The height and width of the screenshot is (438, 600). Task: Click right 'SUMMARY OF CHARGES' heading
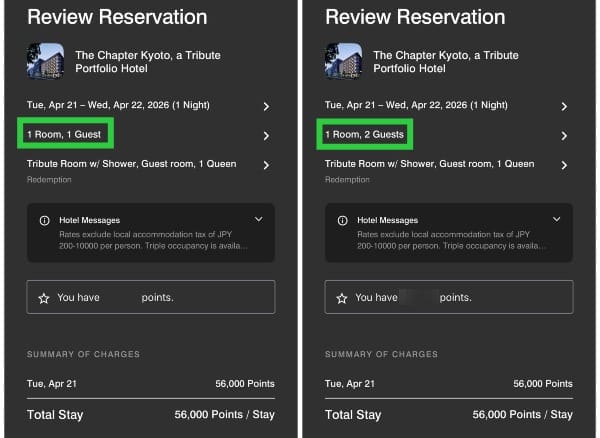click(382, 354)
